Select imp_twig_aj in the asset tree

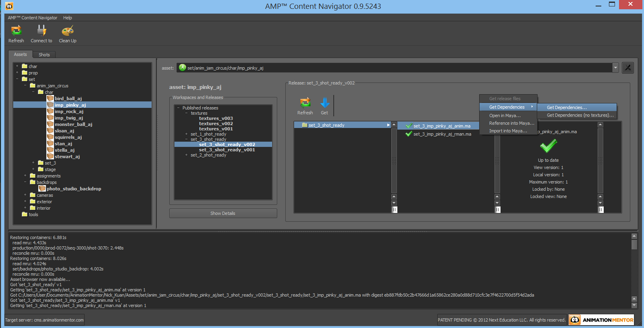click(x=69, y=118)
